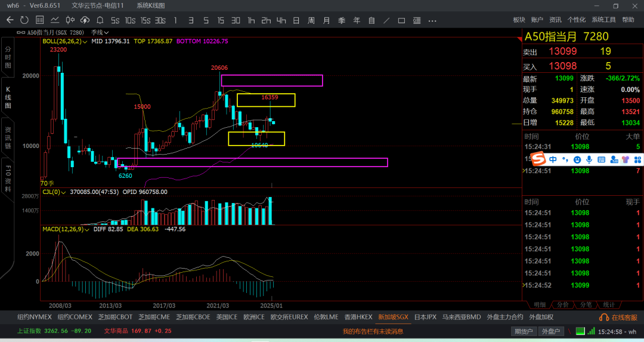Switch to yearly 年 chart period
This screenshot has width=644, height=342.
(x=357, y=20)
